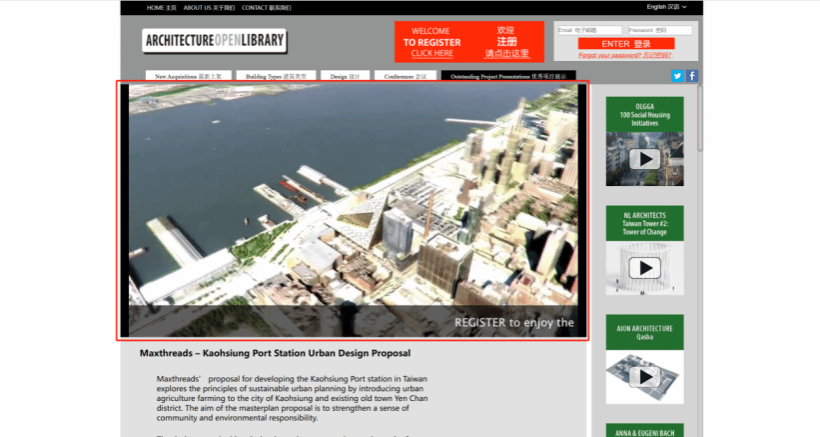
Task: Click the Twitter icon
Action: pyautogui.click(x=677, y=76)
